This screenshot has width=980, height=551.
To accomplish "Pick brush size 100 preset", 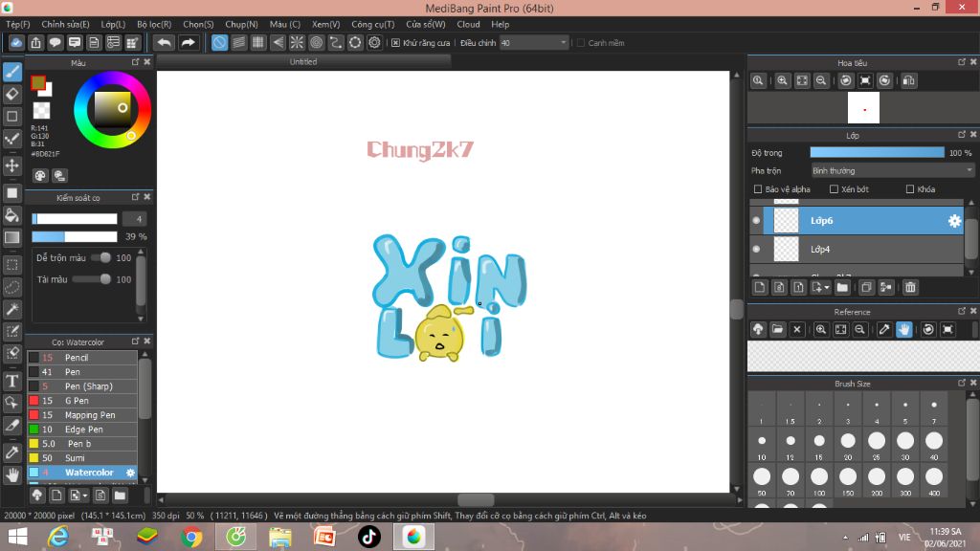I will click(x=819, y=481).
